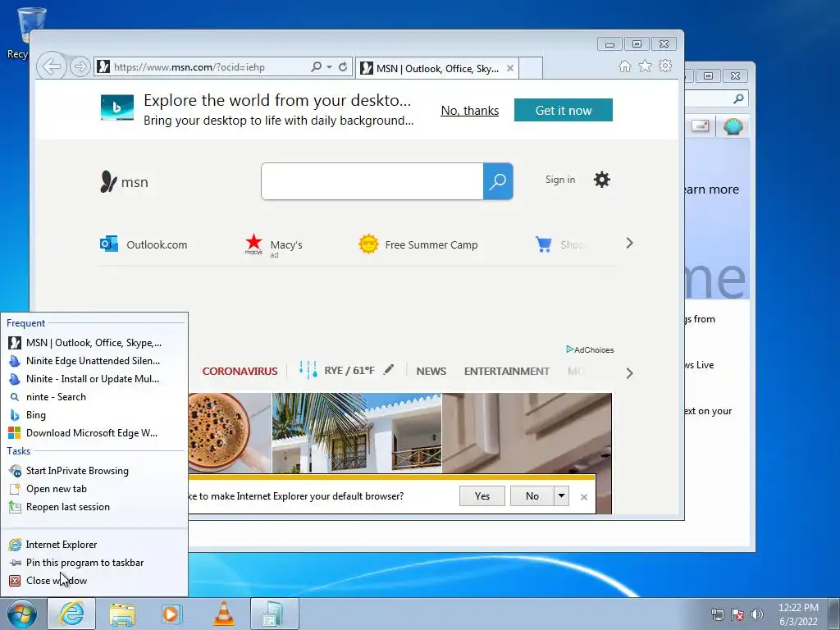Click No on default browser prompt
The width and height of the screenshot is (840, 630).
click(x=532, y=496)
